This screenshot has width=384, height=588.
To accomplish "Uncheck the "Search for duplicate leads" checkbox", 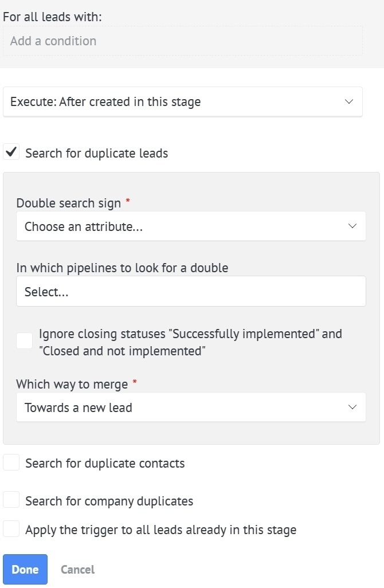I will point(11,152).
